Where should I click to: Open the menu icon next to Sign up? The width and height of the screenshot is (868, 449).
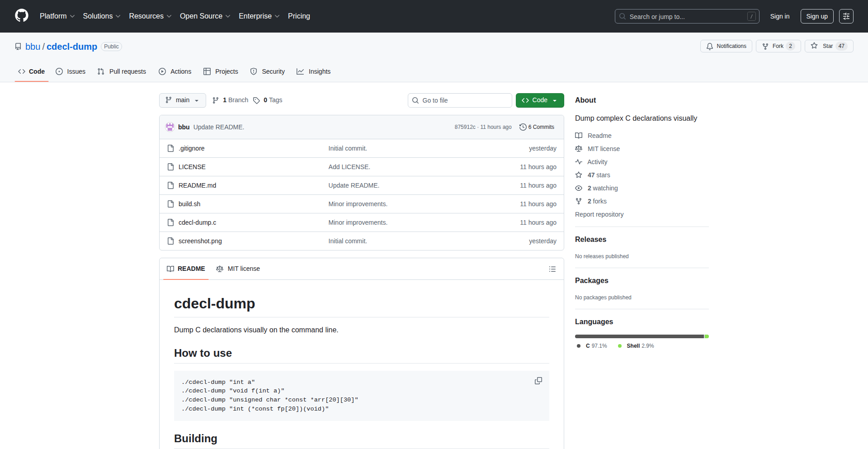coord(846,16)
